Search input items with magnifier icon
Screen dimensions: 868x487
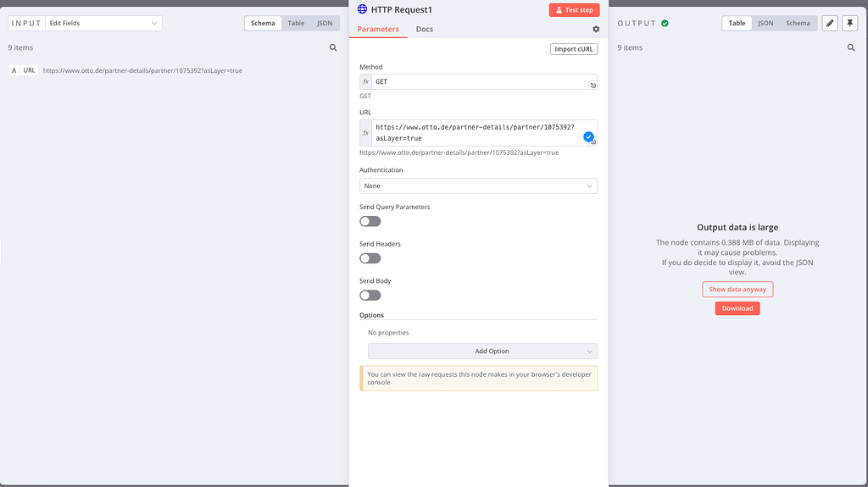[333, 47]
